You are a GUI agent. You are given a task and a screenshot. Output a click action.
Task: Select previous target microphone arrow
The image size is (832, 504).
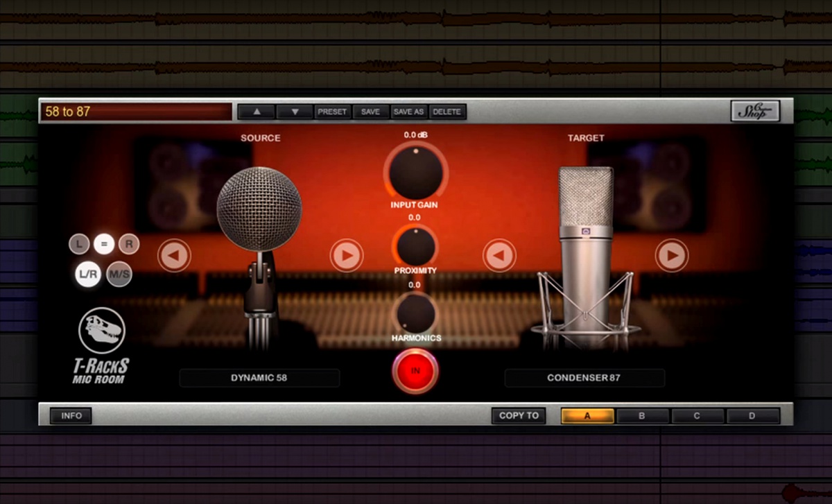click(x=499, y=256)
